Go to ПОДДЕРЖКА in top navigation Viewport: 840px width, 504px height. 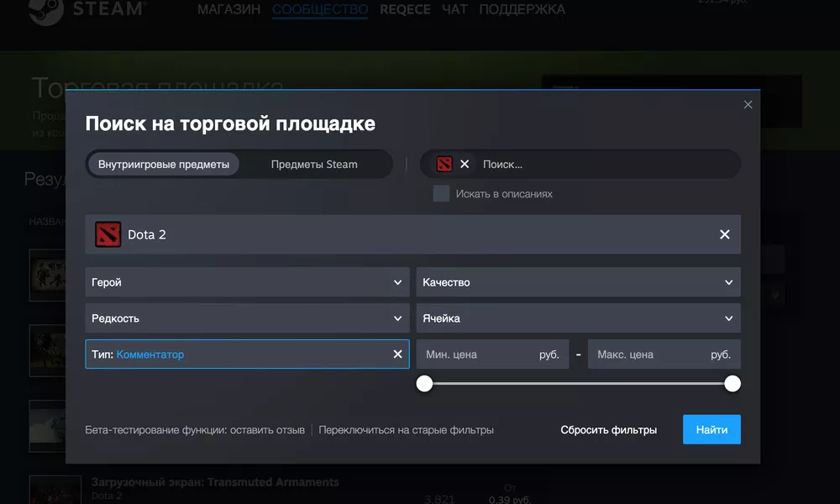522,10
